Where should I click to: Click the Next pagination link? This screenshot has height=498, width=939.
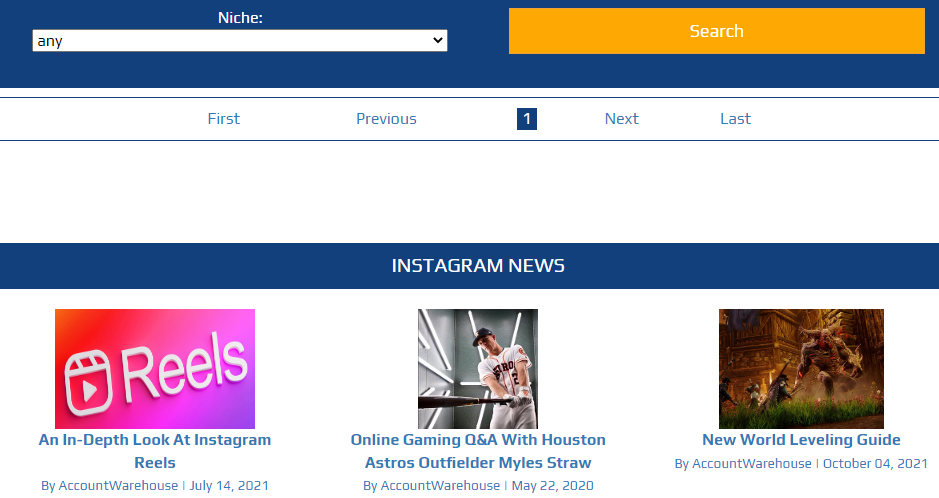622,119
